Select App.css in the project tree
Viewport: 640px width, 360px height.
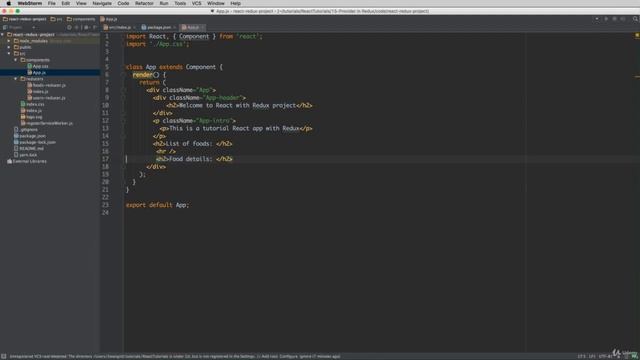[38, 66]
